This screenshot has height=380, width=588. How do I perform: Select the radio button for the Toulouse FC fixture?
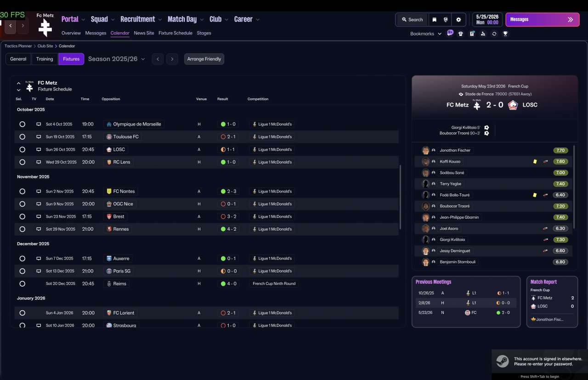coord(22,137)
